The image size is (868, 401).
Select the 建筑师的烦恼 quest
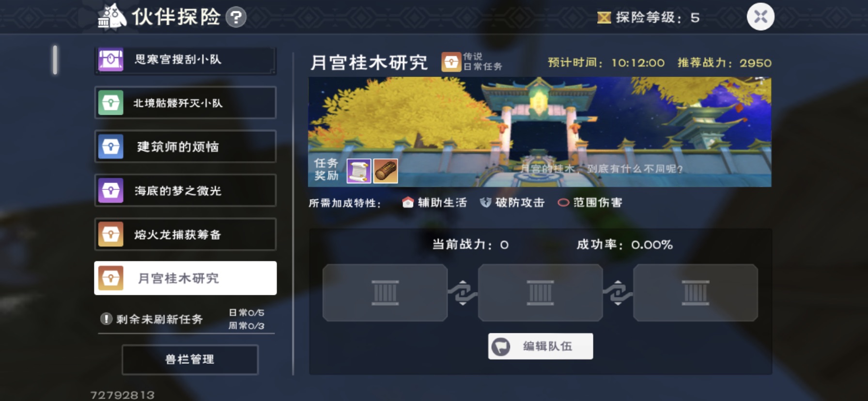tap(186, 146)
